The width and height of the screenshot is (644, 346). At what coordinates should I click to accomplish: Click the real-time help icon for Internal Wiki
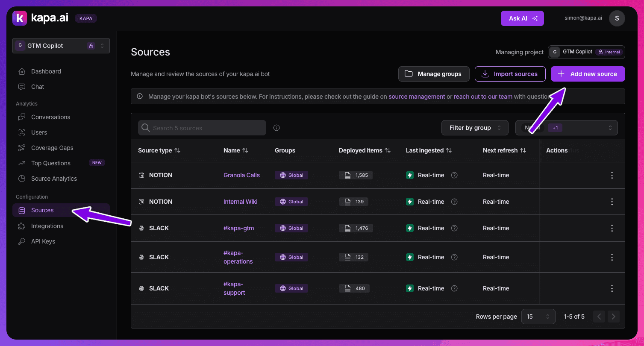tap(454, 202)
